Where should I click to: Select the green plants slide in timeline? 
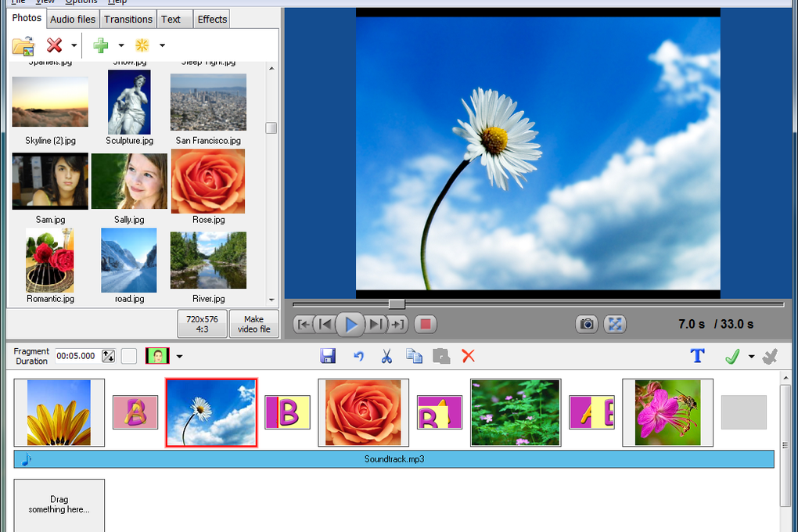(x=516, y=413)
